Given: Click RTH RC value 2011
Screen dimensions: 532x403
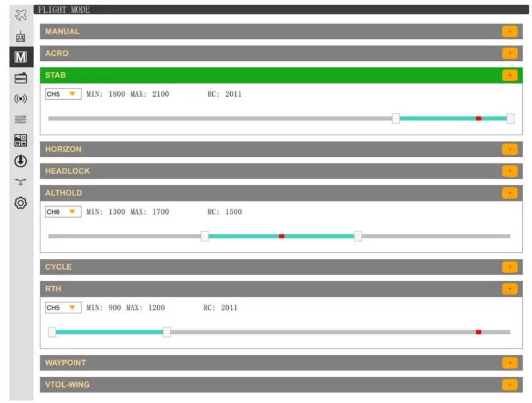Looking at the screenshot, I should (229, 308).
